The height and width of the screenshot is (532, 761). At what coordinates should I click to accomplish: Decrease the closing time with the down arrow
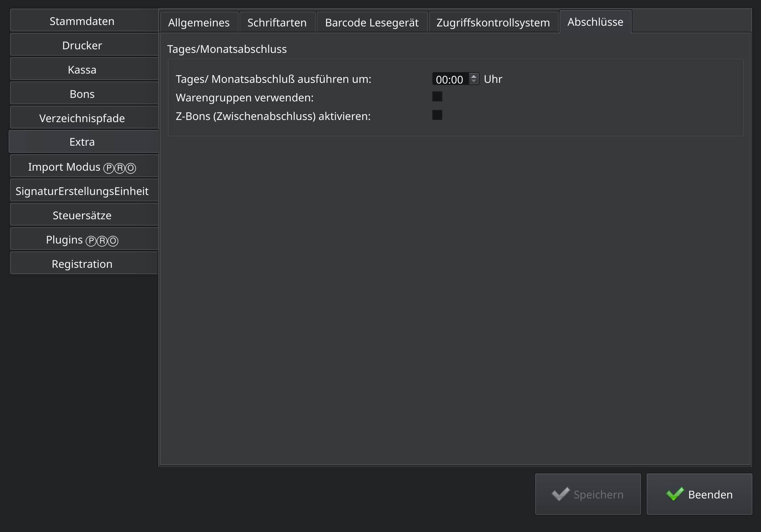point(474,81)
